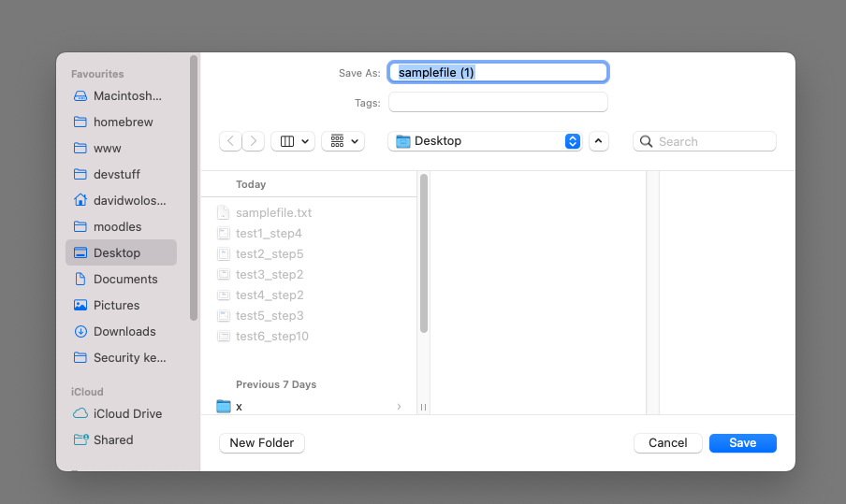Select test4_step2 in the file list
The image size is (846, 504).
[309, 295]
